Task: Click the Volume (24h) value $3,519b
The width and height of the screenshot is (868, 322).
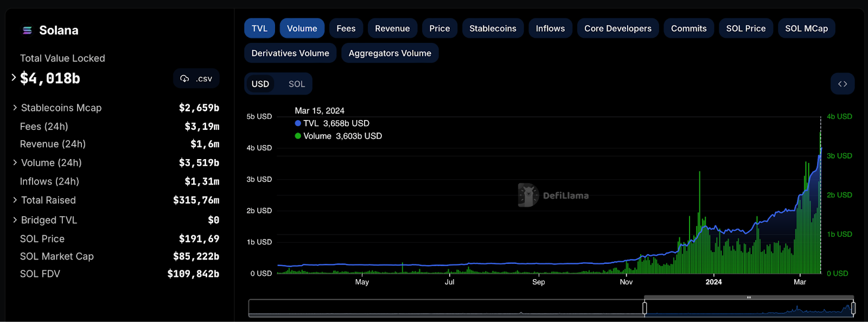Action: (199, 162)
